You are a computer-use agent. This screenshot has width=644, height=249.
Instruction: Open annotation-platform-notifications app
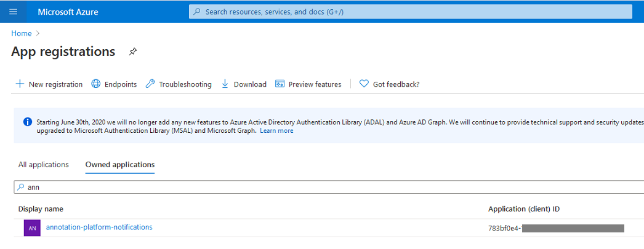[x=99, y=227]
